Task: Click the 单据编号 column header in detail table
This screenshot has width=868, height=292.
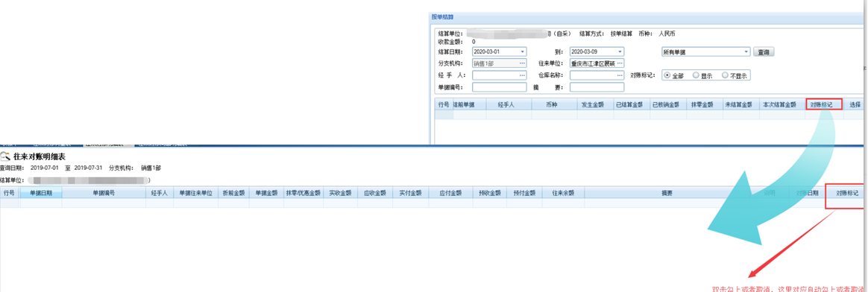Action: pos(104,193)
